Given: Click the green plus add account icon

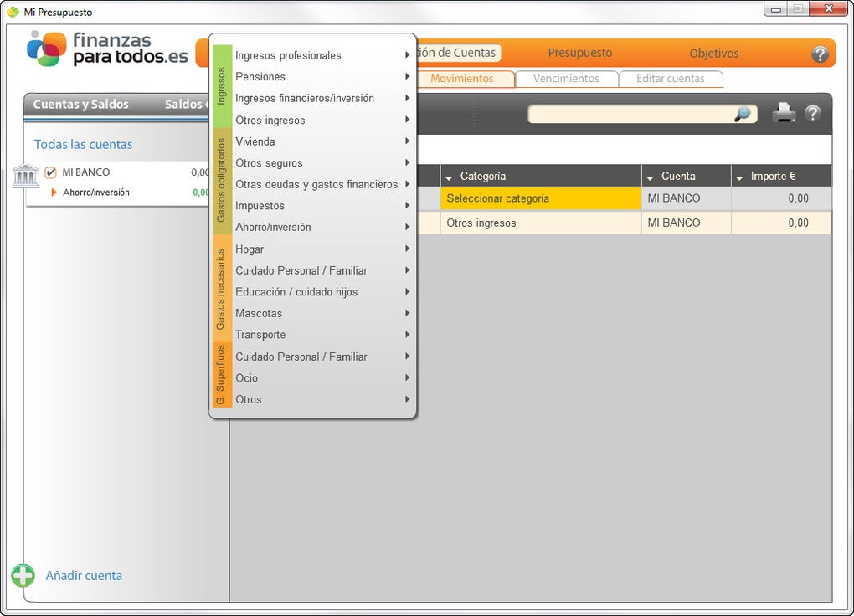Looking at the screenshot, I should point(23,575).
